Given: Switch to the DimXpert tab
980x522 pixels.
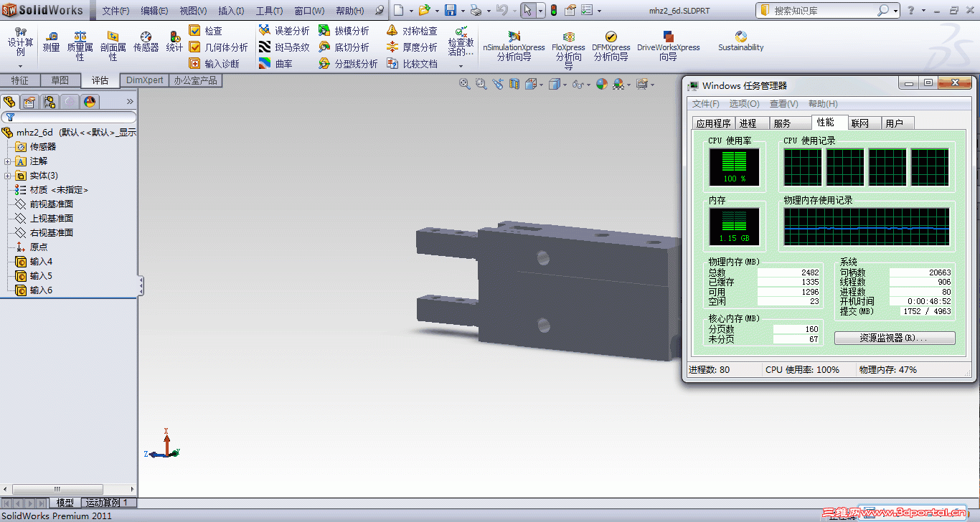Looking at the screenshot, I should (x=144, y=80).
